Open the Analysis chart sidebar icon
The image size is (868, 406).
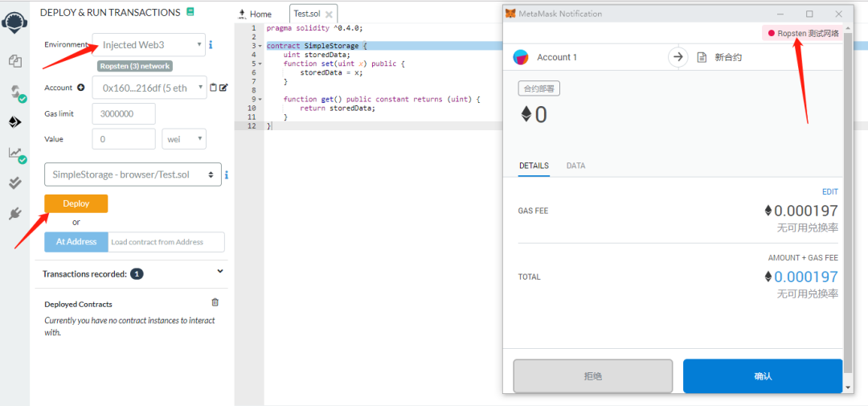pyautogui.click(x=17, y=154)
